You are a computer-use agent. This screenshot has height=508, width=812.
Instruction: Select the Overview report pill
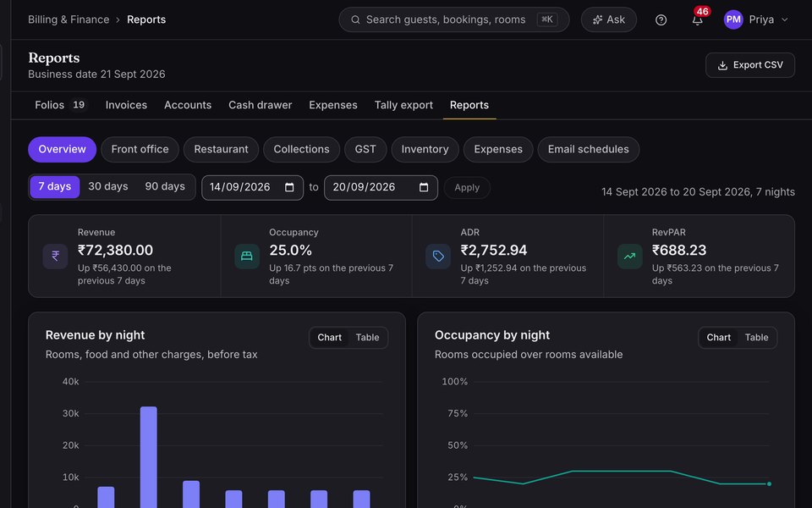coord(62,149)
